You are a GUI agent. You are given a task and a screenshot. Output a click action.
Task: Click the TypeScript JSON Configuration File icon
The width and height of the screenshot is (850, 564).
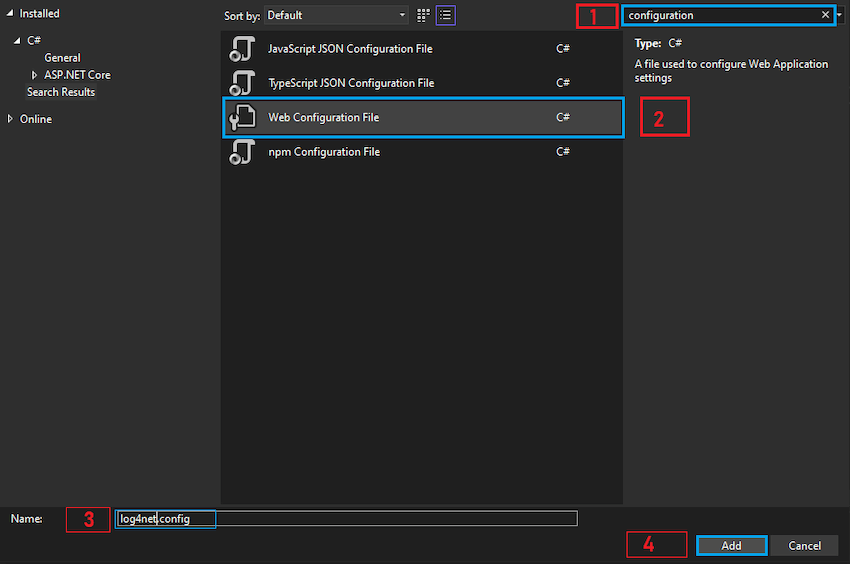[x=242, y=83]
